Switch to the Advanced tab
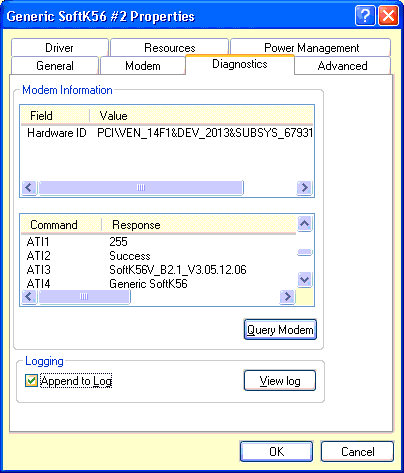Image resolution: width=404 pixels, height=473 pixels. click(342, 65)
